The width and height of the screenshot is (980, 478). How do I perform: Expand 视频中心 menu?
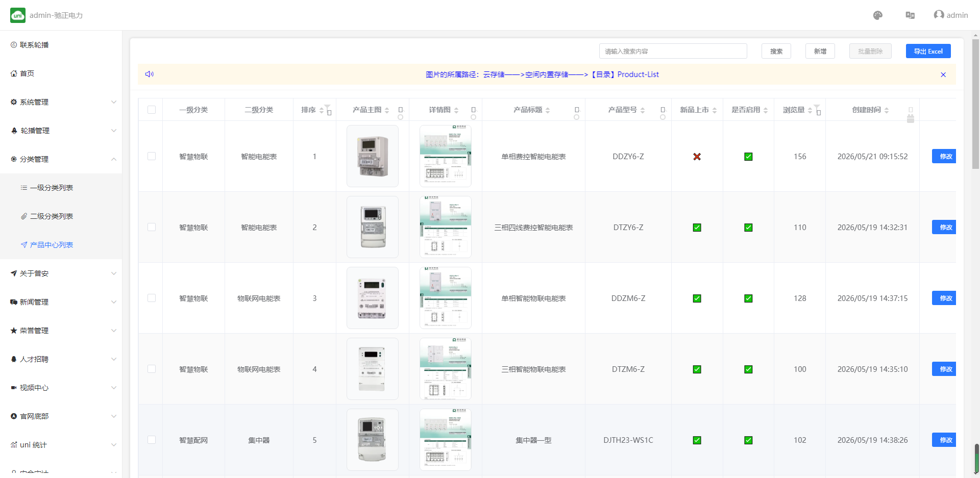point(61,388)
